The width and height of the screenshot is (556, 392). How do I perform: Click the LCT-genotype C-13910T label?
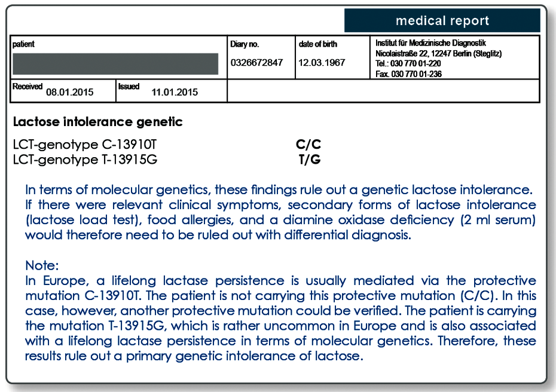click(84, 145)
